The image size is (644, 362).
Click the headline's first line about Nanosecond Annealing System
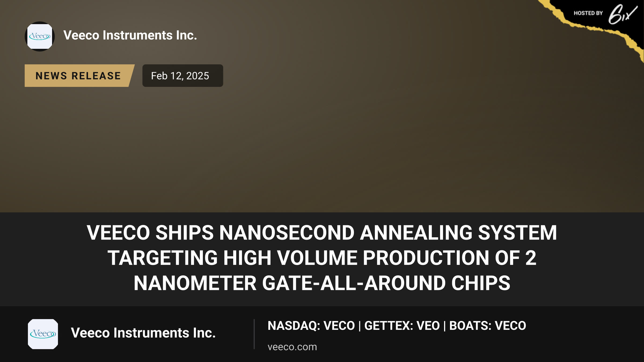pyautogui.click(x=322, y=232)
